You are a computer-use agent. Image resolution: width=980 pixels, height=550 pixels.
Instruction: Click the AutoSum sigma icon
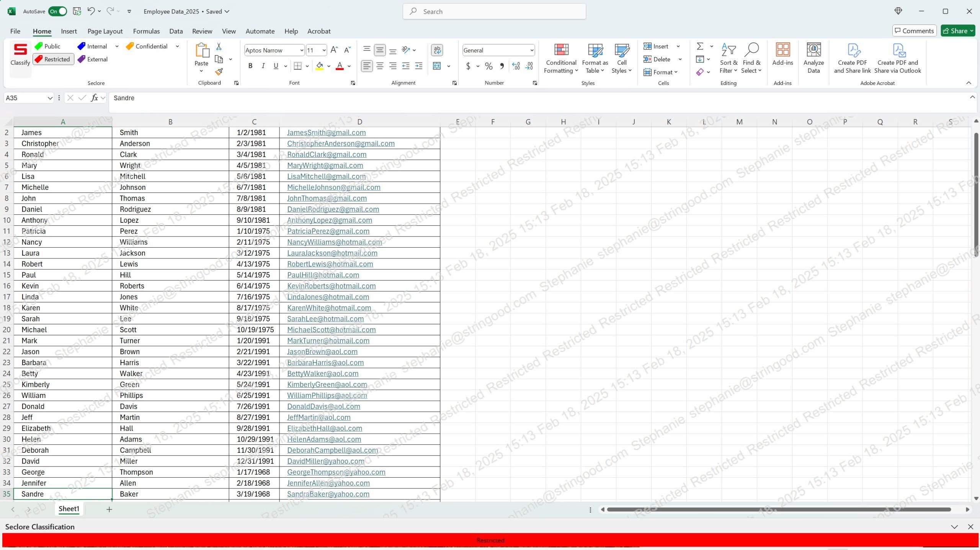[x=700, y=46]
